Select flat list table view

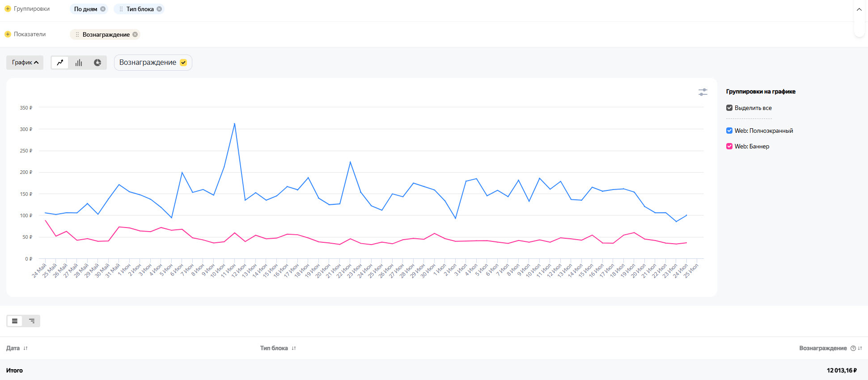(x=15, y=321)
